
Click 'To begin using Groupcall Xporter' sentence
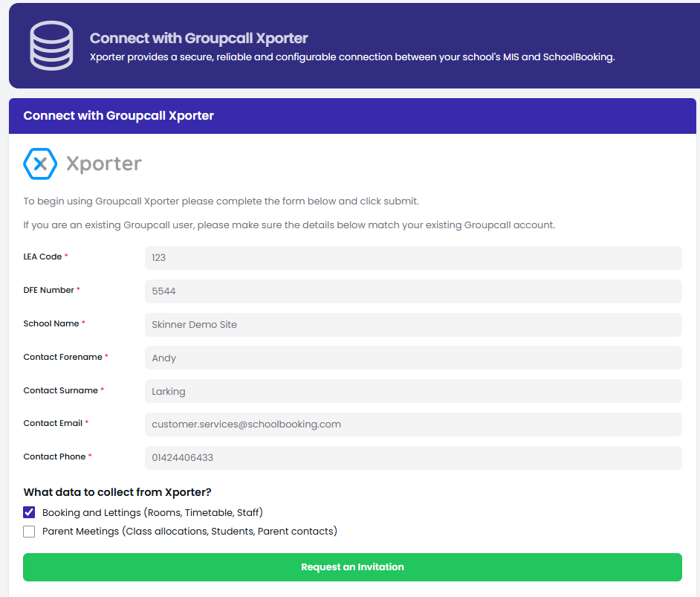221,201
